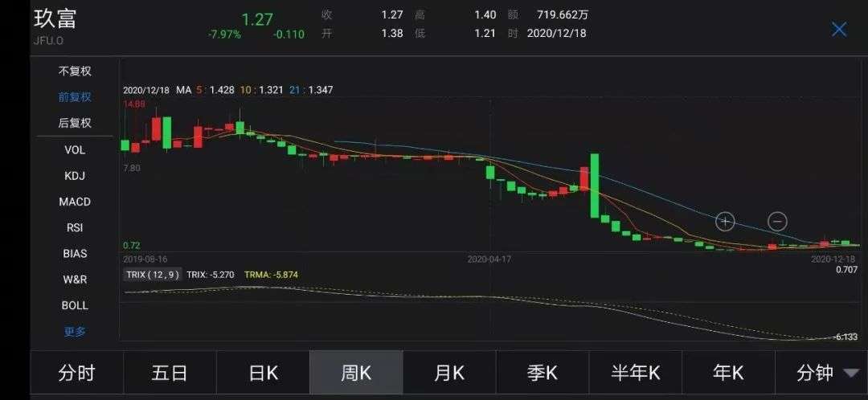Zoom out chart with minus icon

777,222
